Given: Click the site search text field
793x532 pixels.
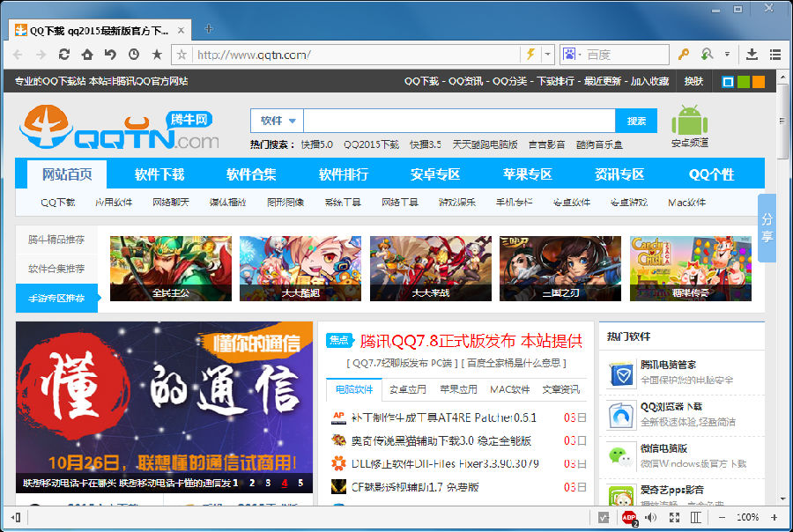Looking at the screenshot, I should tap(459, 121).
